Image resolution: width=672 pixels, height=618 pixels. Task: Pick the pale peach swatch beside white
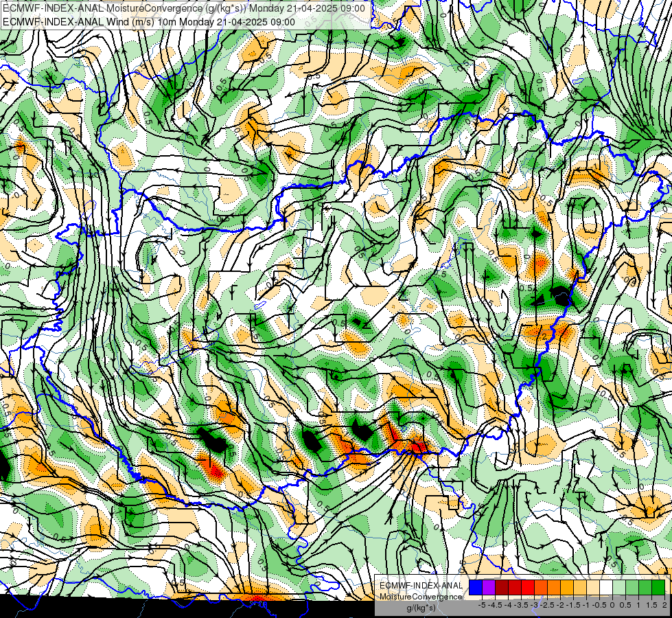click(x=593, y=588)
